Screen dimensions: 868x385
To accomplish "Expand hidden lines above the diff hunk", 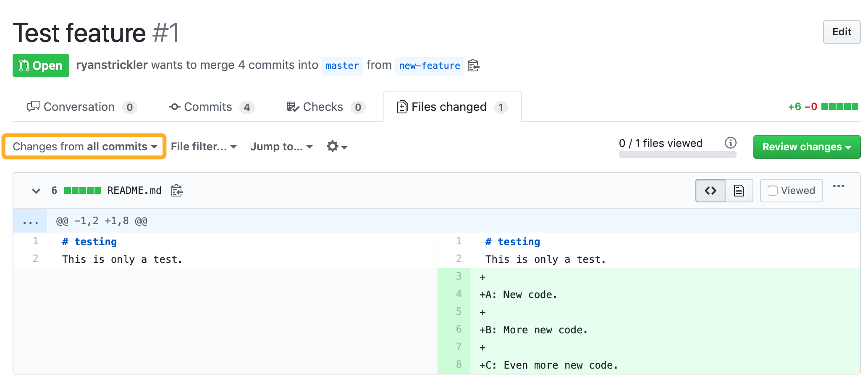I will pos(30,221).
